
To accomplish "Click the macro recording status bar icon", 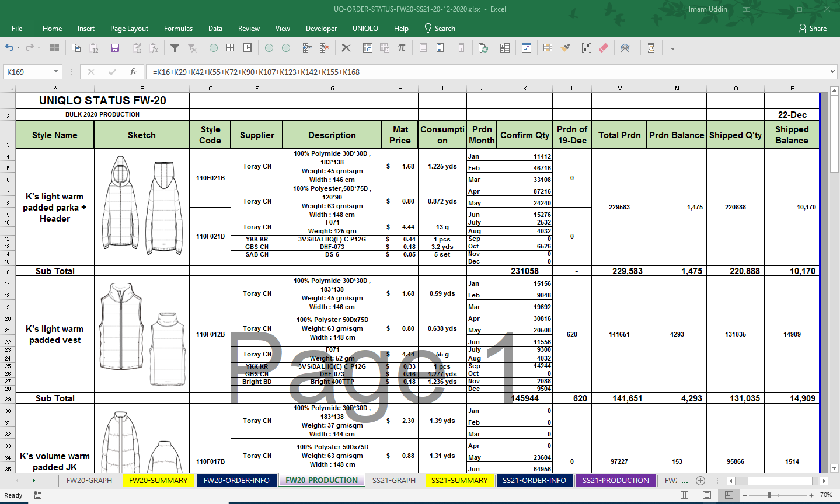I will coord(37,495).
